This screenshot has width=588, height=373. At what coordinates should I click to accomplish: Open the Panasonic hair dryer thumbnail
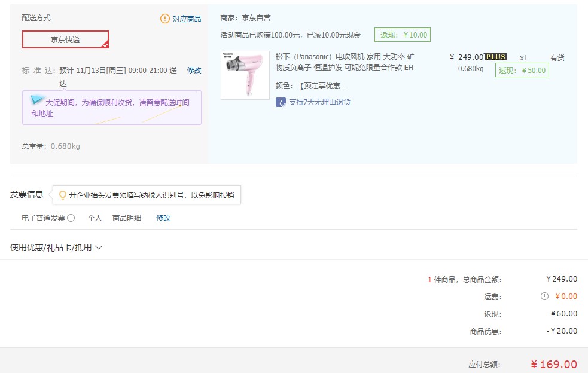(x=245, y=75)
